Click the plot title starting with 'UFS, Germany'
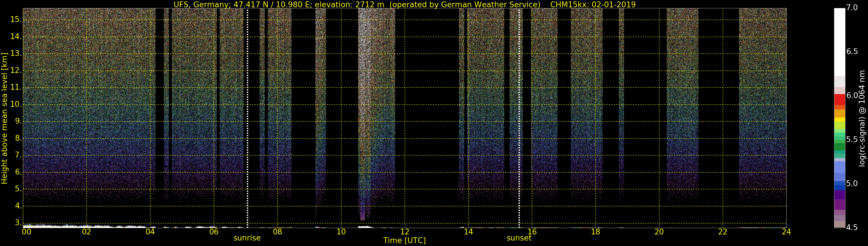This screenshot has height=246, width=868. (404, 4)
